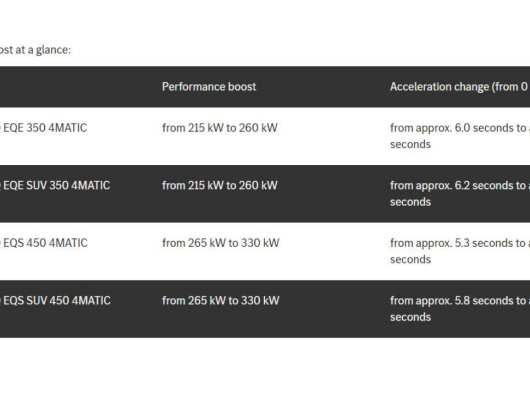
Task: Click 'from 265 kW to 330 kW' in EQS 450 row
Action: point(221,243)
